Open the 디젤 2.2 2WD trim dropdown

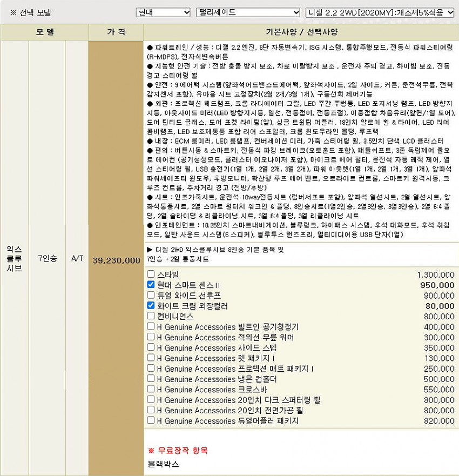[380, 12]
